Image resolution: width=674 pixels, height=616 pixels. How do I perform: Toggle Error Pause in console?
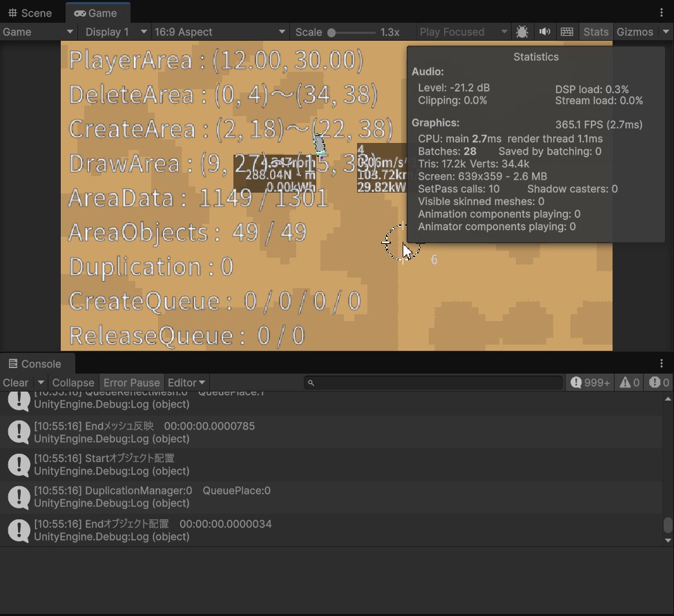click(x=131, y=383)
